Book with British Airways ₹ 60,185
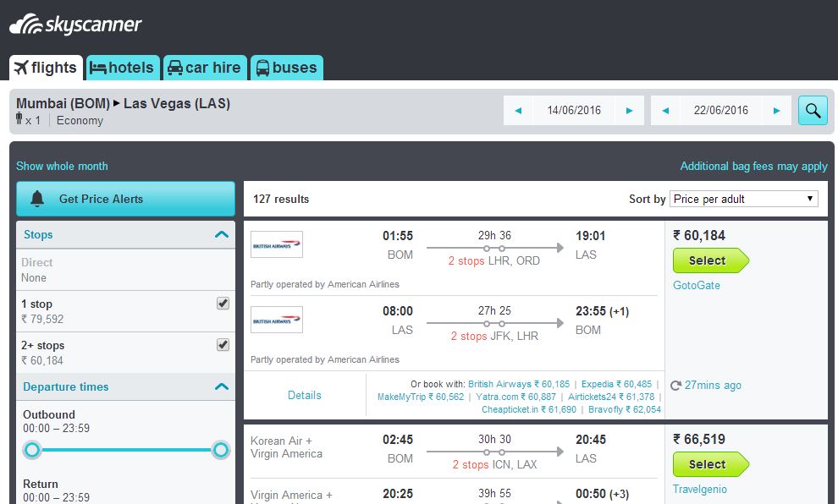Screen dimensions: 838x504 click(519, 384)
